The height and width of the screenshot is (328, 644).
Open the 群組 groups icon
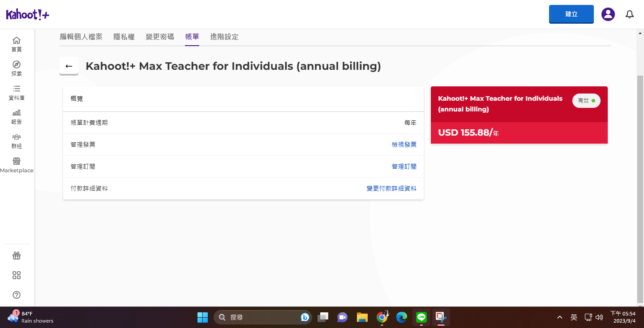(17, 141)
